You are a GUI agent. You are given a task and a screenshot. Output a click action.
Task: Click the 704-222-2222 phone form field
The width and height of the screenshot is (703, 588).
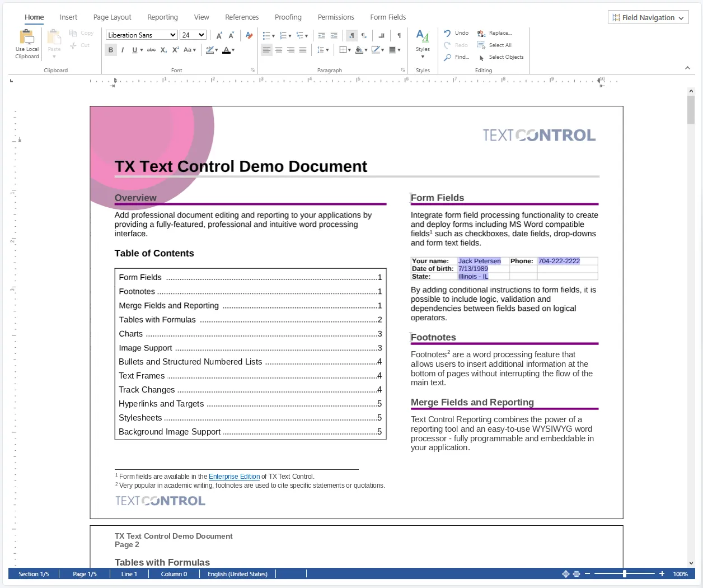[559, 261]
